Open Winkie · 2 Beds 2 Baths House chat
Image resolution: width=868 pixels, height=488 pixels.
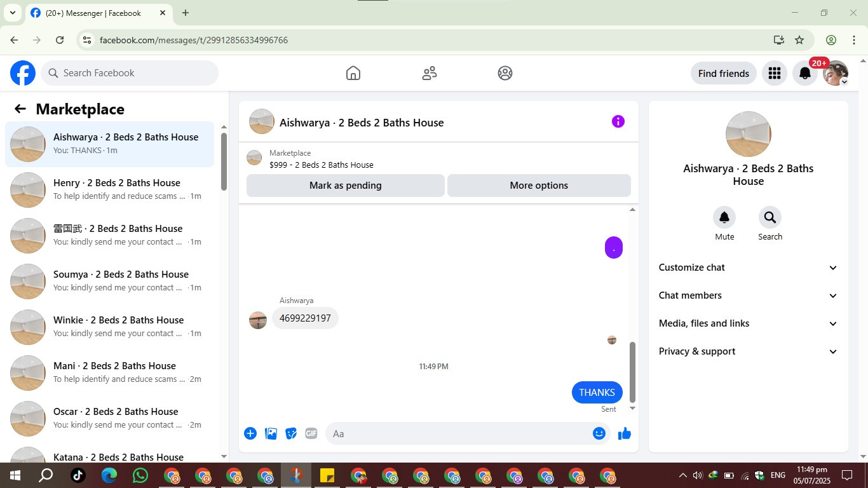110,327
